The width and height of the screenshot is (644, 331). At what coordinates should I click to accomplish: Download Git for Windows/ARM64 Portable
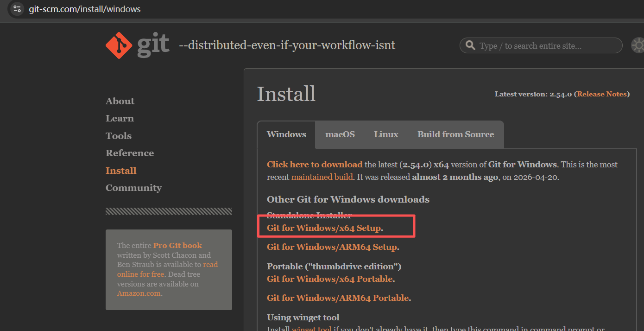338,298
